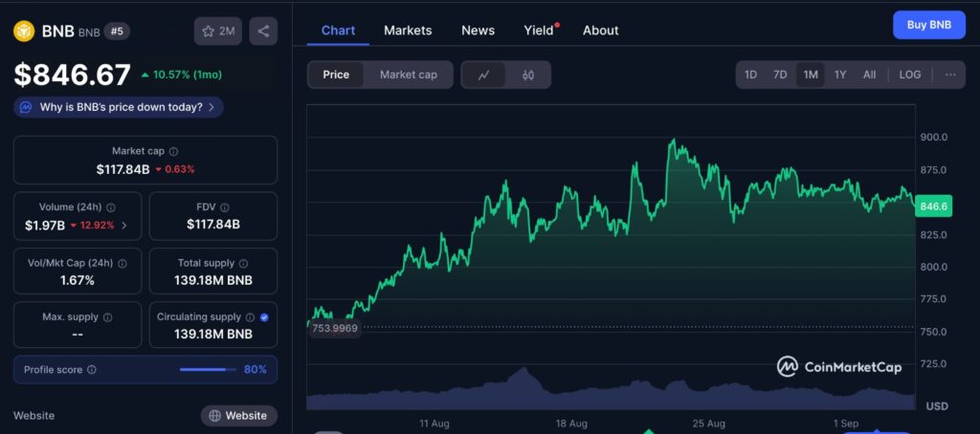This screenshot has height=434, width=980.
Task: Click the 25 Aug date label
Action: coord(709,423)
